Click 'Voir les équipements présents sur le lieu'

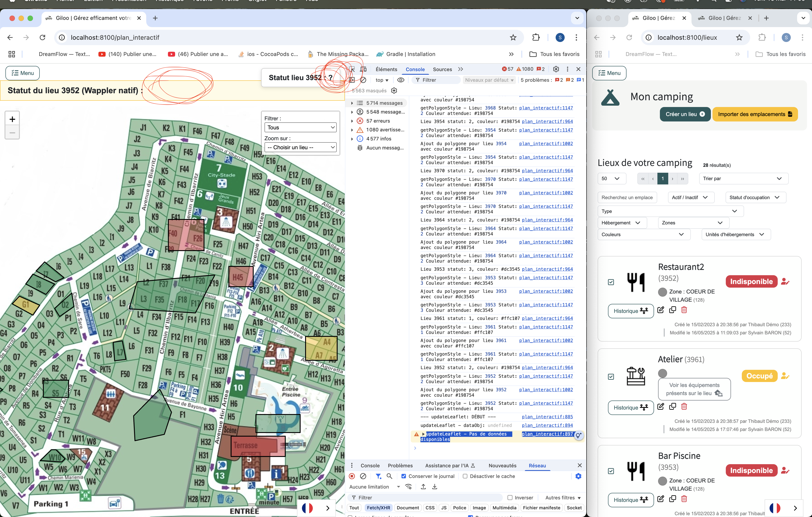(x=694, y=389)
